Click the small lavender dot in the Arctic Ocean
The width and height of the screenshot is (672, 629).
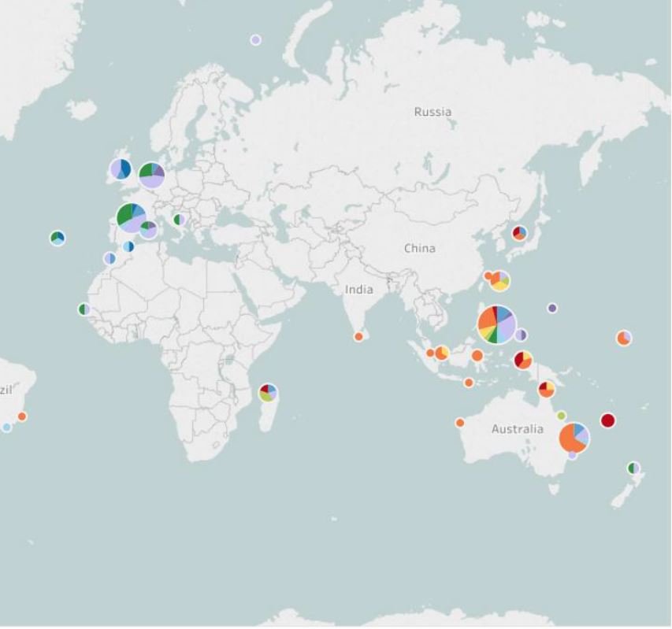(x=255, y=39)
